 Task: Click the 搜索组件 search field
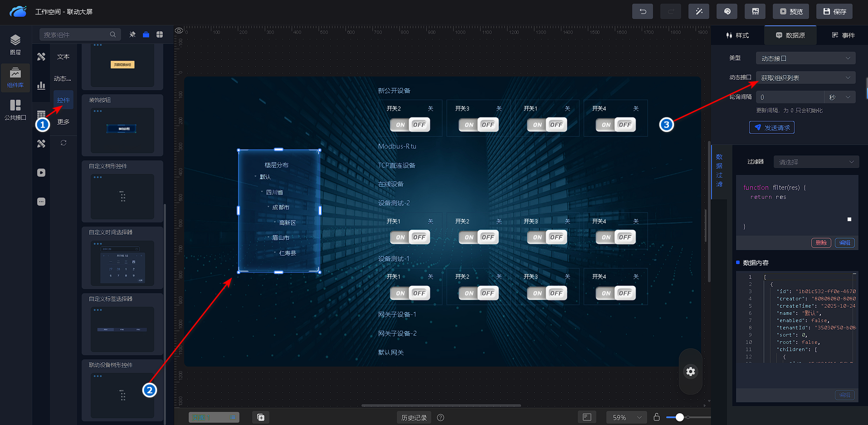point(75,34)
